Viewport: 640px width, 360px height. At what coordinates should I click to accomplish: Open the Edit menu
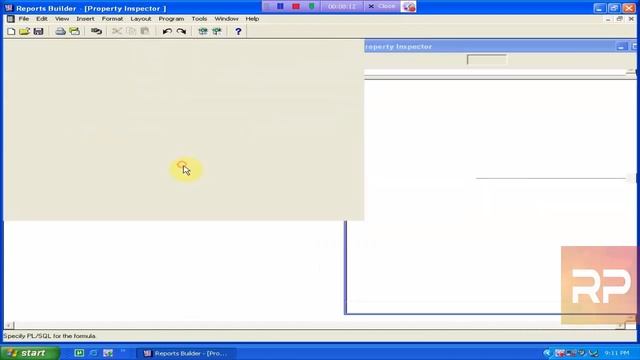42,19
